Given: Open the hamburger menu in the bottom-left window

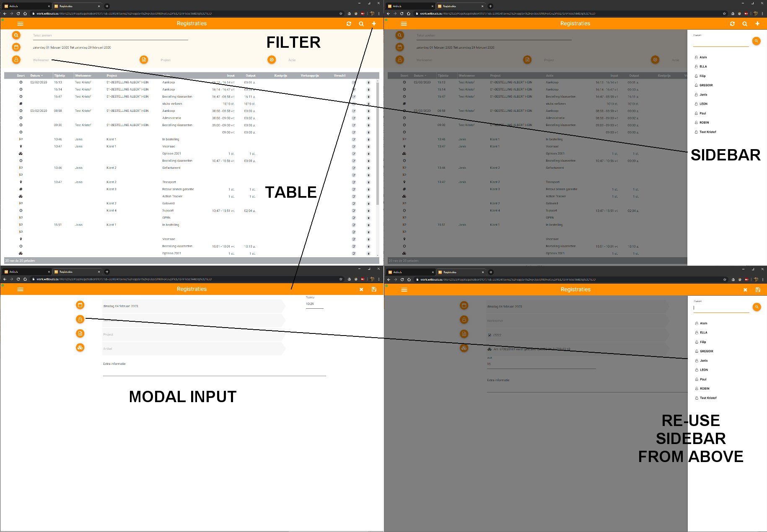Looking at the screenshot, I should click(20, 289).
